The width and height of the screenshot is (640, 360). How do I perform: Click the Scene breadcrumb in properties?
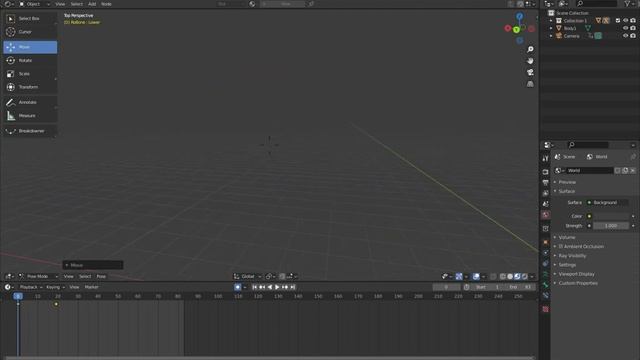point(565,157)
